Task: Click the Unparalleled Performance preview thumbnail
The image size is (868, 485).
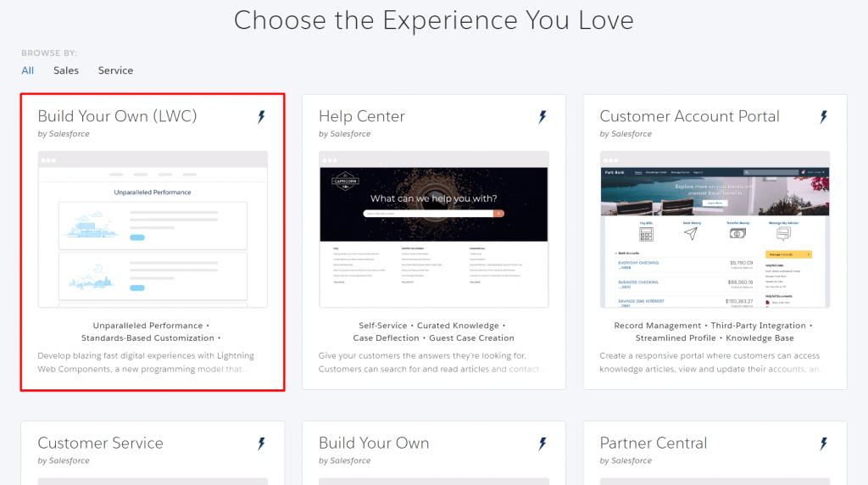Action: pyautogui.click(x=153, y=229)
